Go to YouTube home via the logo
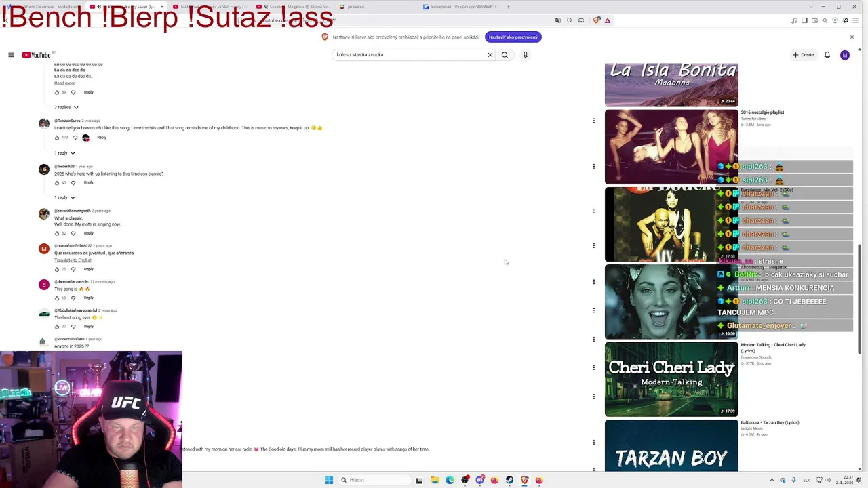Viewport: 868px width, 488px height. tap(36, 55)
